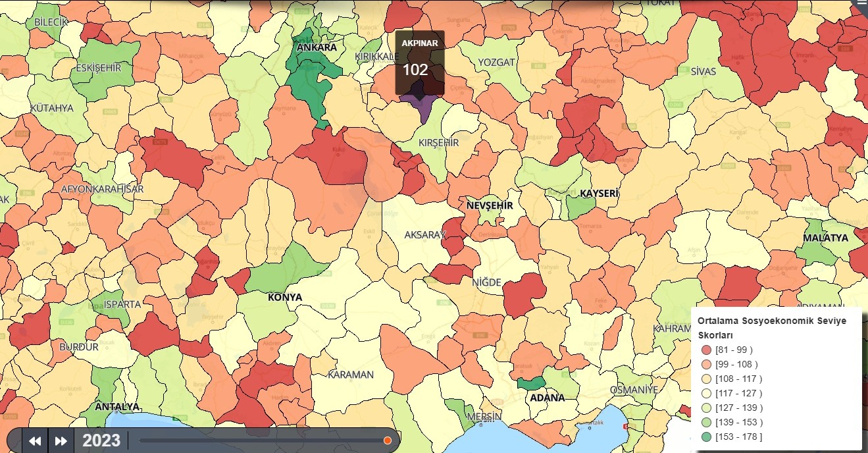Click the fast-forward (next year) button

pos(61,441)
